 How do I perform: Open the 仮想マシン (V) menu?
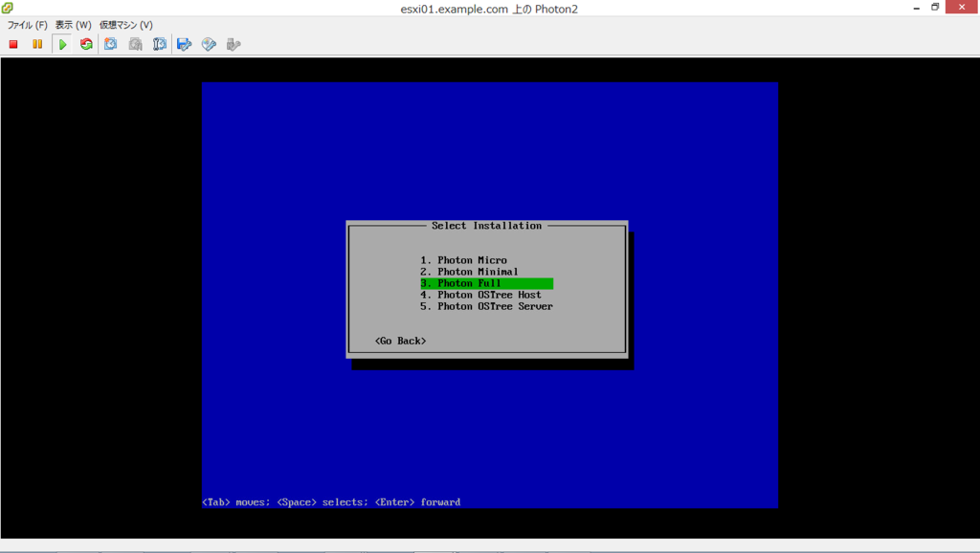(x=125, y=25)
